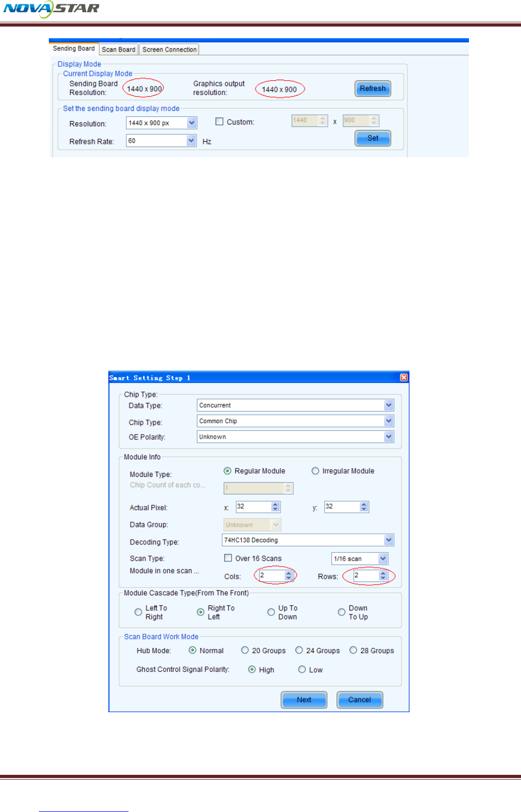This screenshot has width=521, height=812.
Task: Click the Chip Count of each stepper
Action: click(x=288, y=488)
